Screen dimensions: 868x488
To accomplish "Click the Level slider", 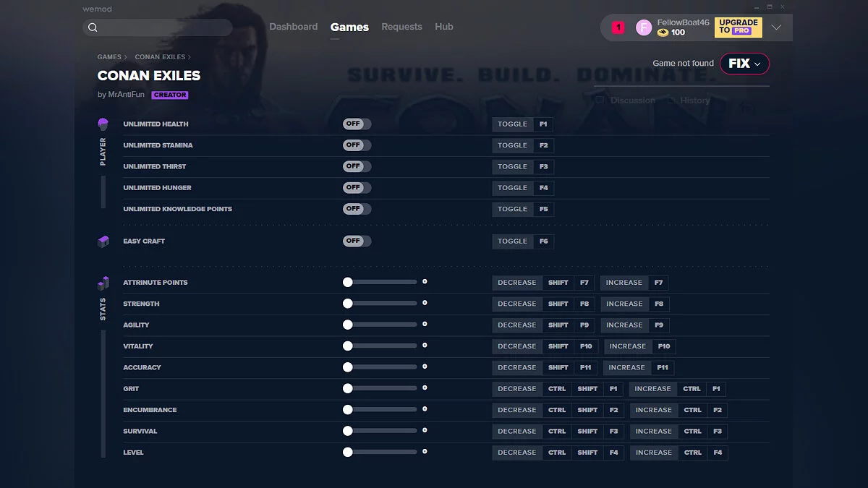I will pos(380,453).
